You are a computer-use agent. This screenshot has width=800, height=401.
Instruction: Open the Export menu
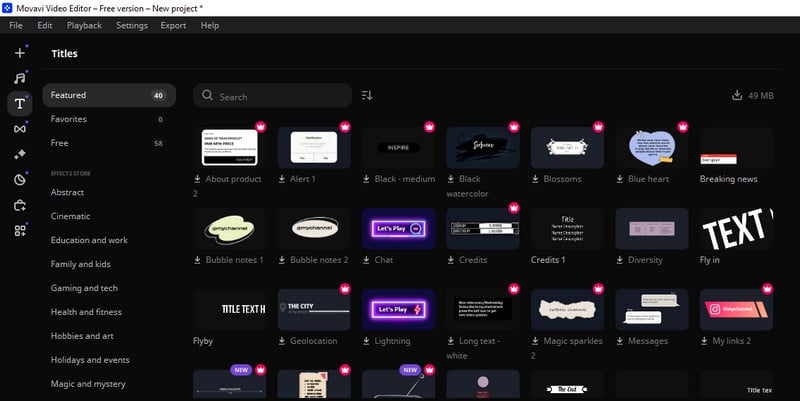coord(173,26)
